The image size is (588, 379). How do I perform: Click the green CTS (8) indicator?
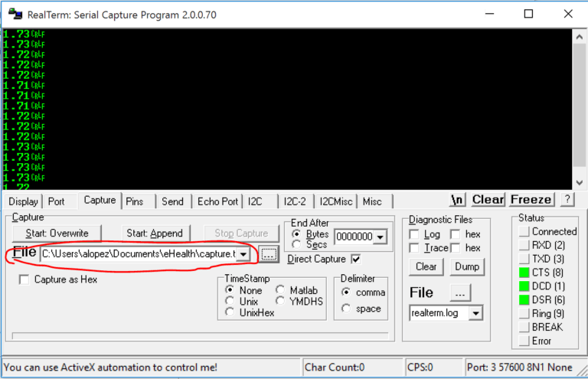pos(524,273)
